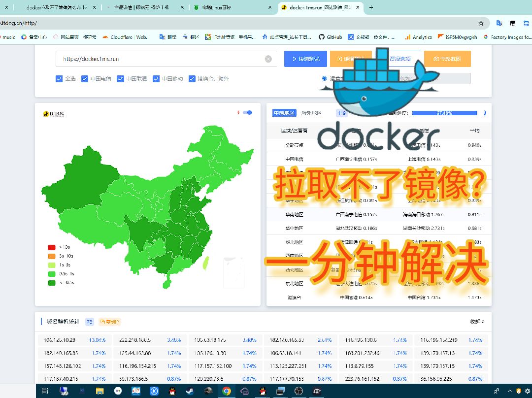This screenshot has height=398, width=532.
Task: Switch to the 产品详情 browser tab
Action: 144,7
